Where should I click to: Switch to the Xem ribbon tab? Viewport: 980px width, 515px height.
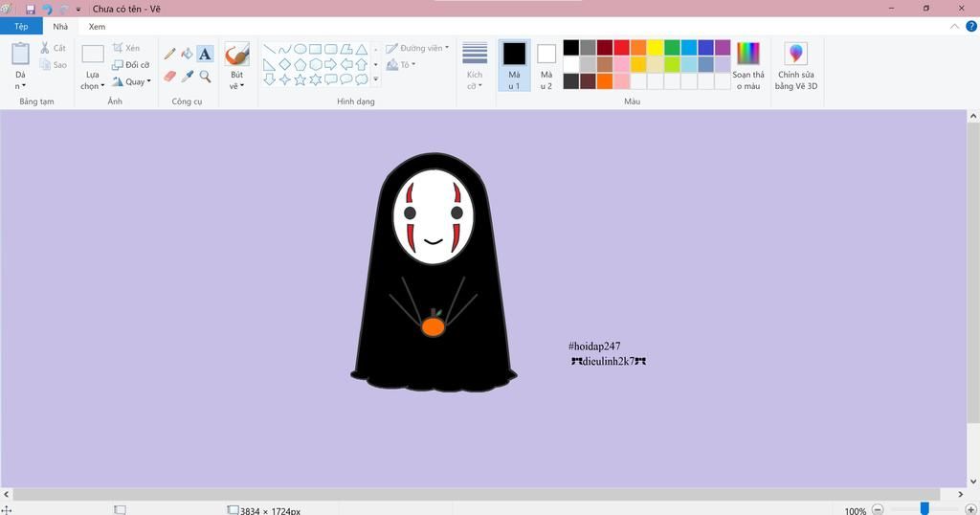coord(97,26)
